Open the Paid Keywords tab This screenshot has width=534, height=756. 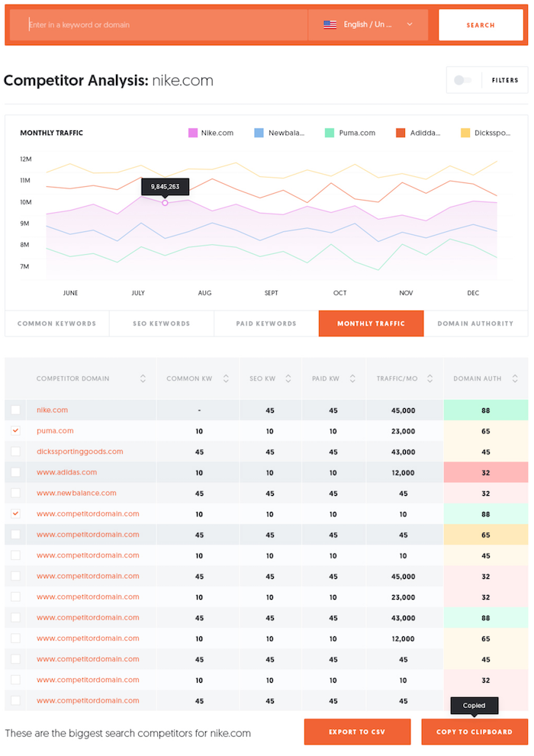pyautogui.click(x=266, y=323)
